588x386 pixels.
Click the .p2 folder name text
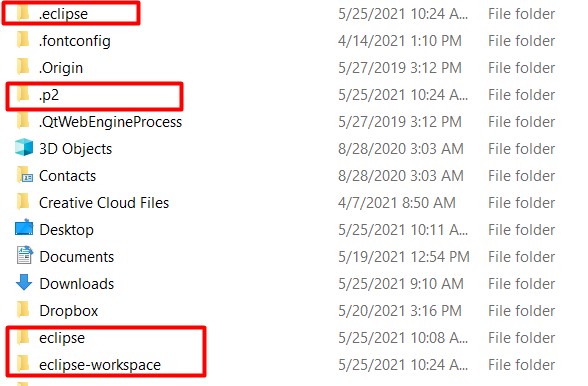(49, 95)
